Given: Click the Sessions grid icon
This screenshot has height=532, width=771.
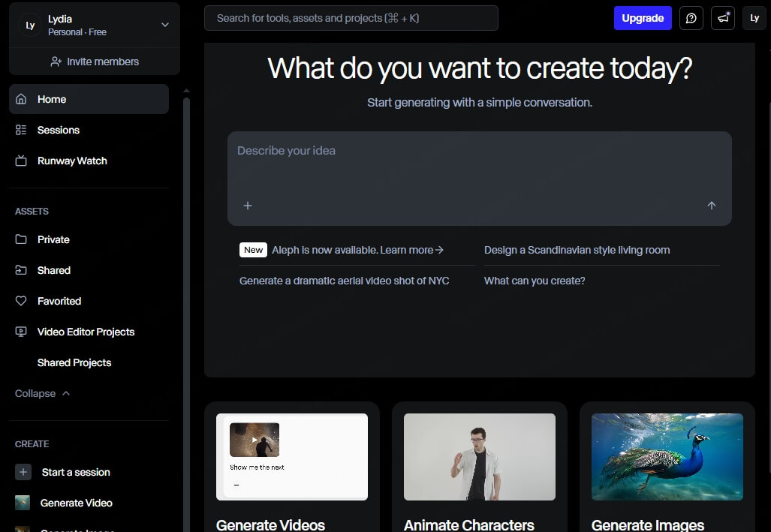Looking at the screenshot, I should 21,130.
